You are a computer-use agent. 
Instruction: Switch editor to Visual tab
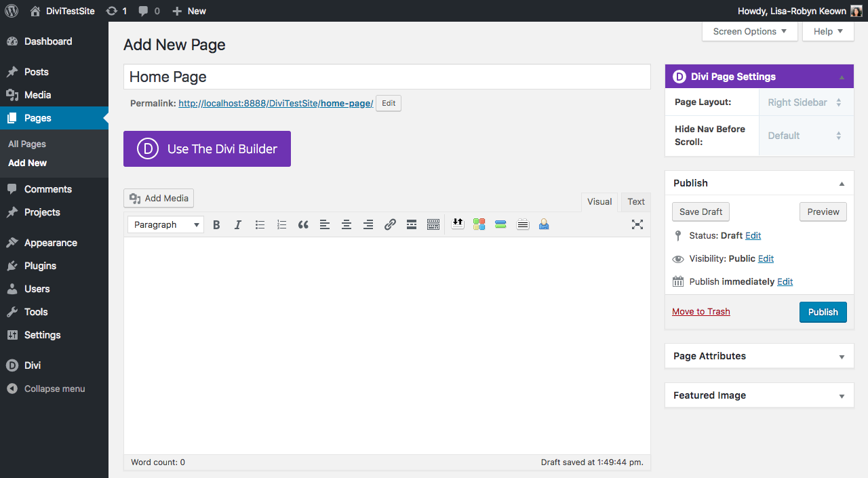599,201
